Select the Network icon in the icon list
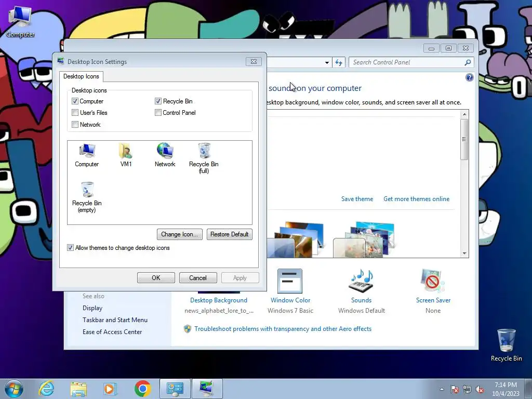532x399 pixels. tap(165, 155)
